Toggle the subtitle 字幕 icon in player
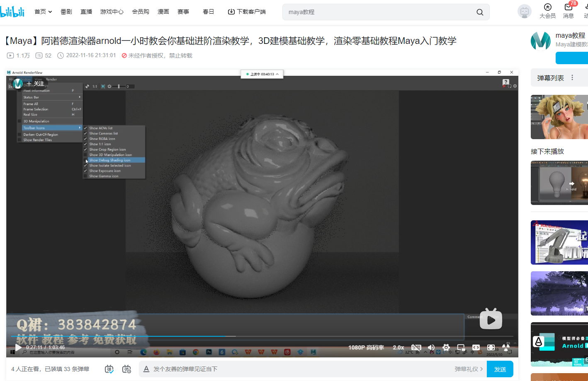Image resolution: width=588 pixels, height=381 pixels. point(416,347)
